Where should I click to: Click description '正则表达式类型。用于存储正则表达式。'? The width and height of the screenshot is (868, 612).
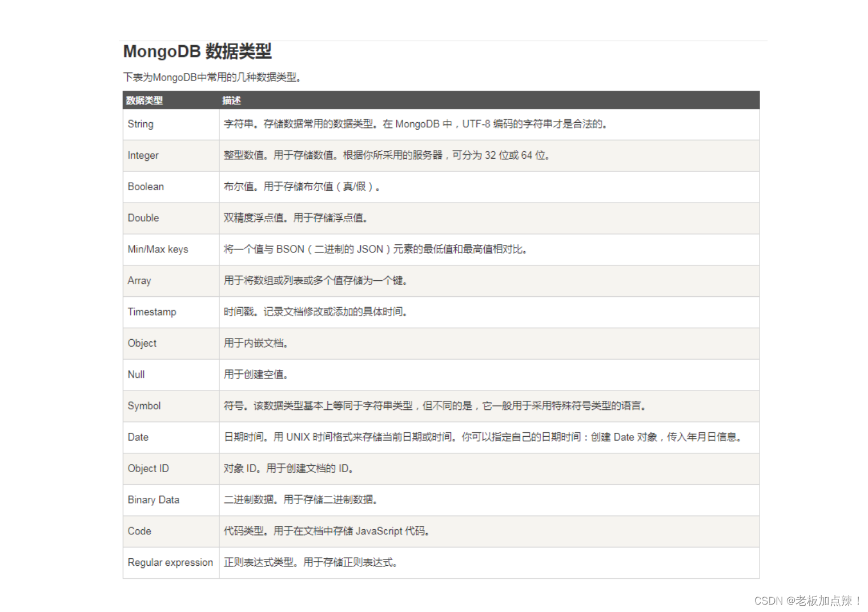point(311,563)
